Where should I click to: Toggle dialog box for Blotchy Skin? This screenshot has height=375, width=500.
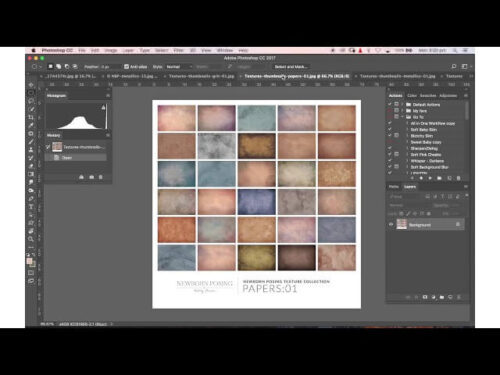pos(397,135)
